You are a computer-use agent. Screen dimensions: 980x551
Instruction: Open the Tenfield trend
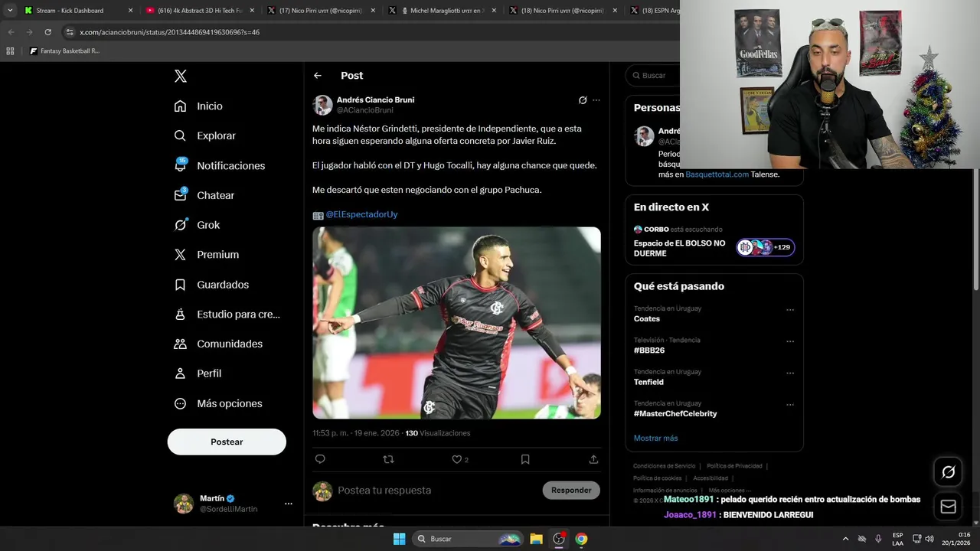tap(648, 382)
